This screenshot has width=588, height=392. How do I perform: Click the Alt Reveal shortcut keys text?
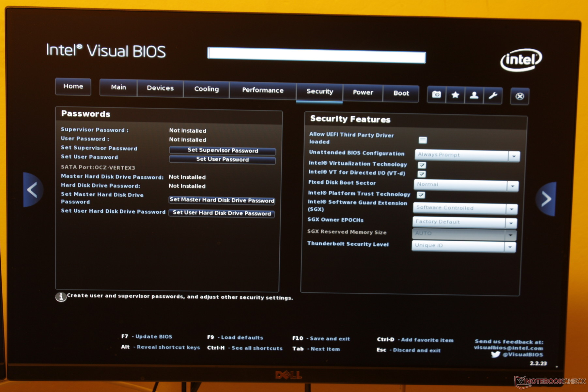tap(161, 347)
